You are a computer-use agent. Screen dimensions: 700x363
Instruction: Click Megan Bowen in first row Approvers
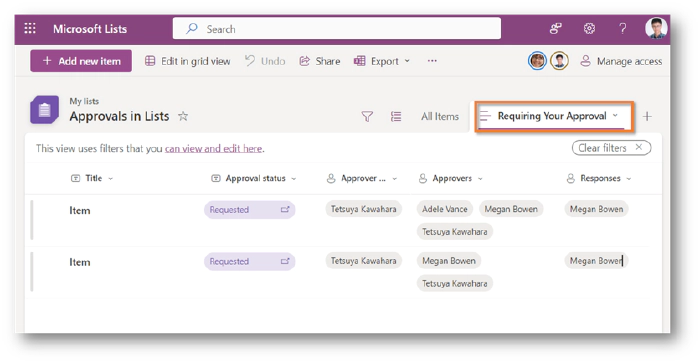click(511, 209)
